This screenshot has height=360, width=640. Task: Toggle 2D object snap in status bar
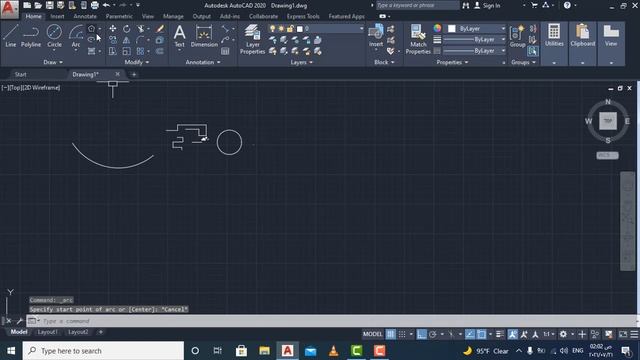pos(482,334)
